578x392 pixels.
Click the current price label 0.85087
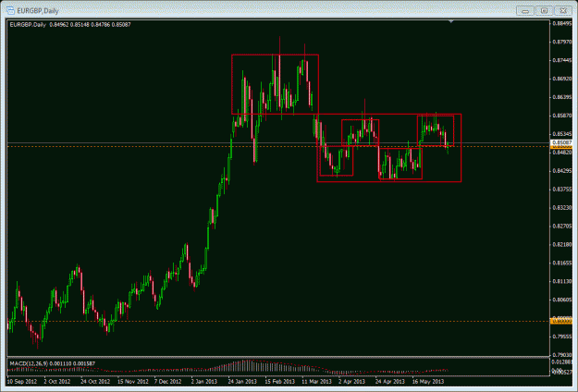coord(561,142)
